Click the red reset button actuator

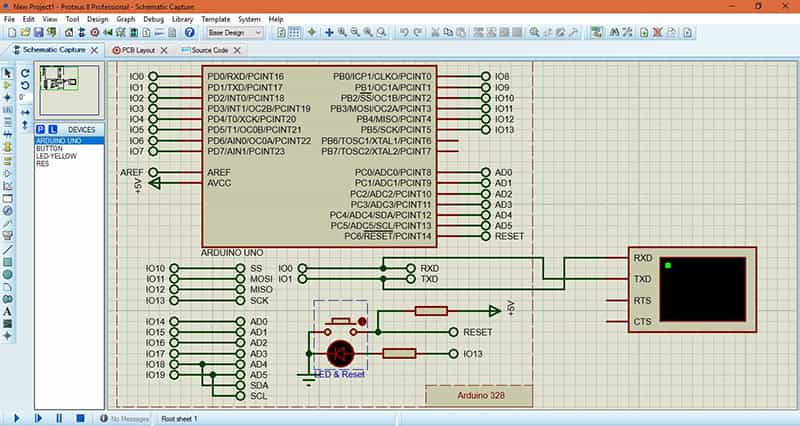[362, 321]
